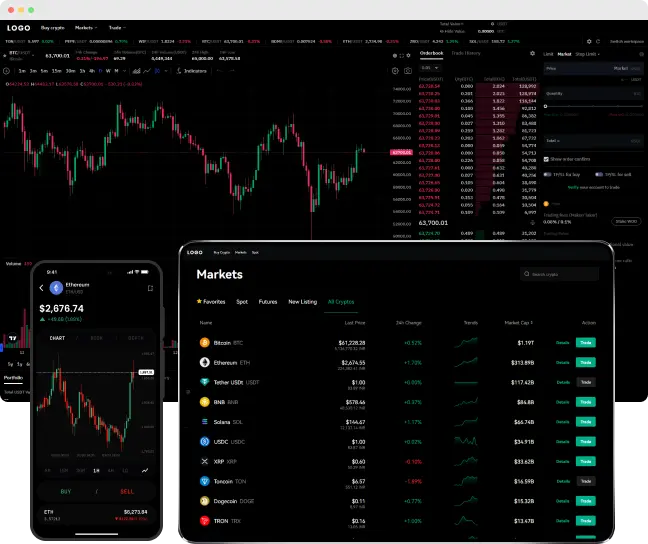The width and height of the screenshot is (648, 544).
Task: Open the Futures tab in Markets
Action: [x=268, y=302]
